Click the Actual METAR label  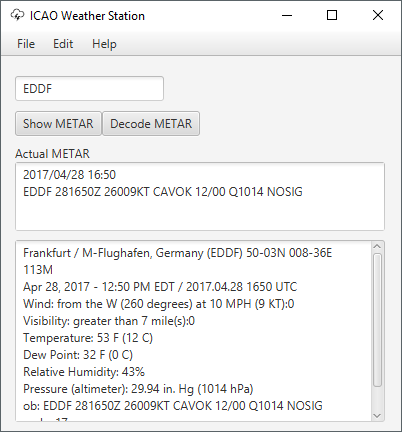[x=52, y=154]
